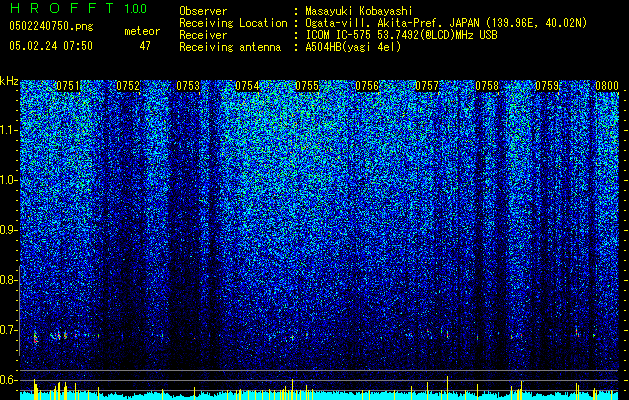Image resolution: width=629 pixels, height=400 pixels.
Task: Click the Receiver field label
Action: tap(203, 35)
